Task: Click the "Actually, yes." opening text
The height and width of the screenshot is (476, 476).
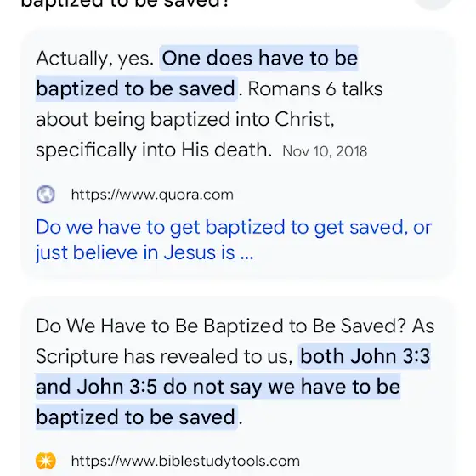Action: click(x=95, y=59)
